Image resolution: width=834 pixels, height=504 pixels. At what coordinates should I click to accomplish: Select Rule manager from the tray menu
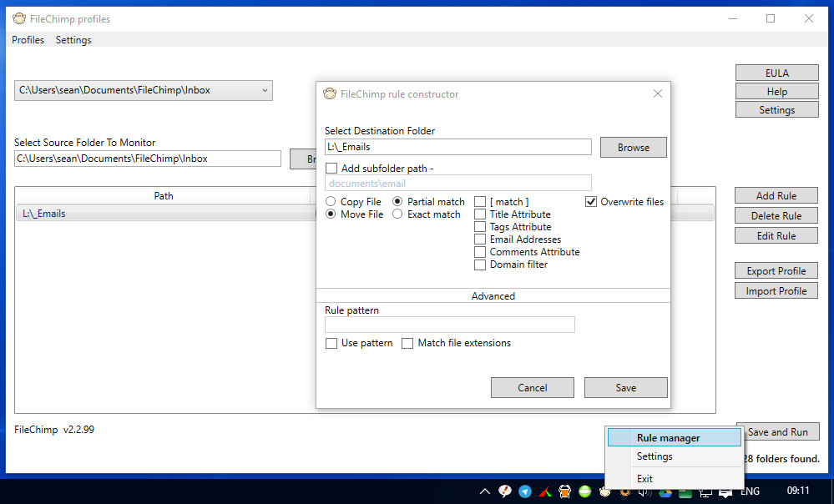675,437
